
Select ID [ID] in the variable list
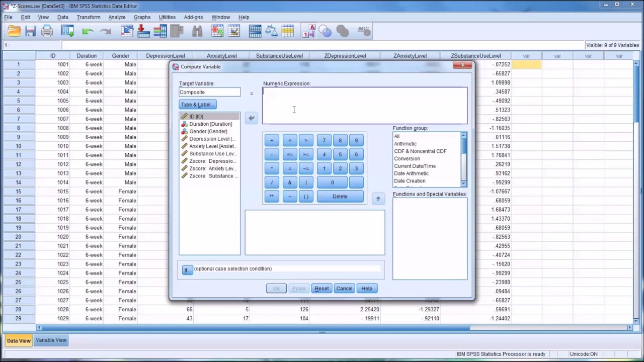click(210, 116)
